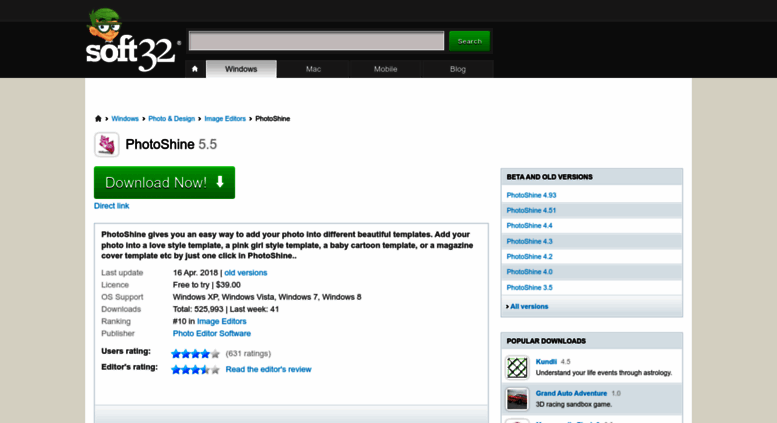Click the Grand Auto Adventure thumbnail icon
This screenshot has width=777, height=423.
pos(517,399)
